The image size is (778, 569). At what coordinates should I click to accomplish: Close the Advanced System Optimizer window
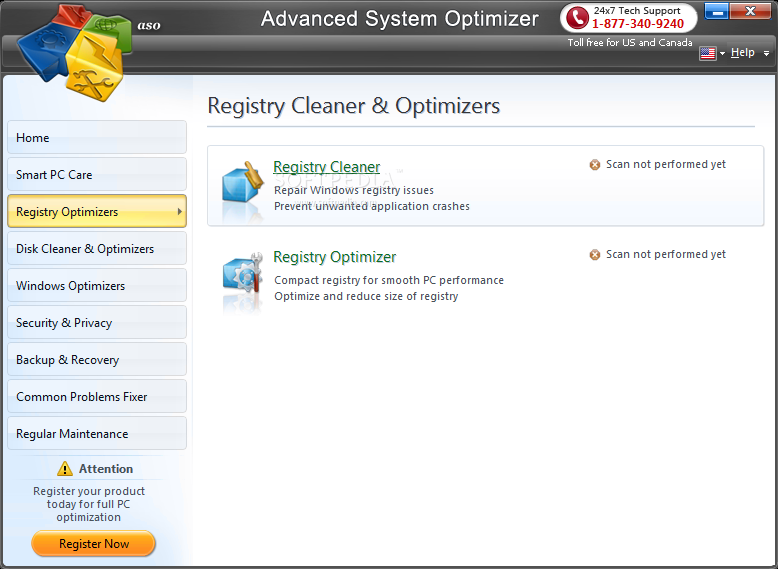750,11
